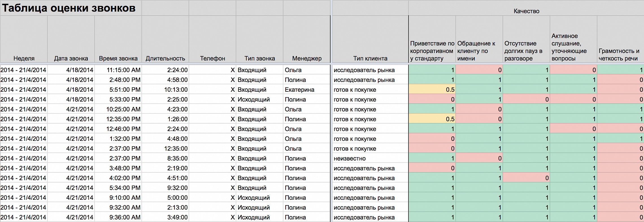
Task: Click header 'Грамотность и четкость речи'
Action: coord(621,39)
